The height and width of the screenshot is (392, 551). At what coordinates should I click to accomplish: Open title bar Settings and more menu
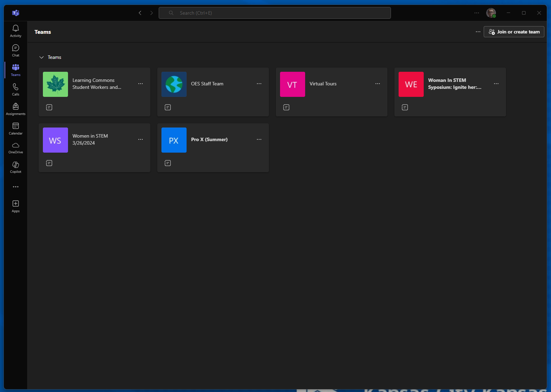(x=477, y=13)
